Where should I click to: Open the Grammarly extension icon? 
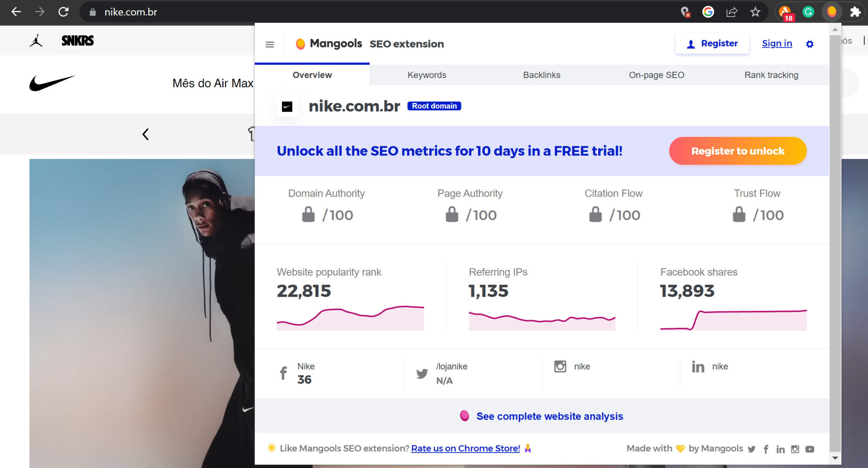(808, 12)
